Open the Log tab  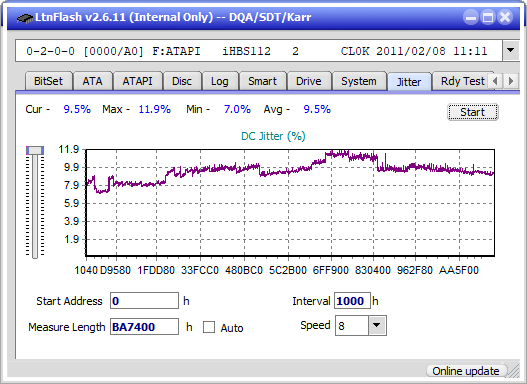click(219, 81)
